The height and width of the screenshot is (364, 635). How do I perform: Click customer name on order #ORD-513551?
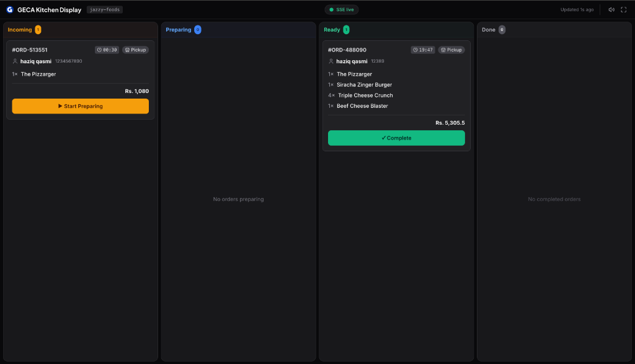click(35, 61)
